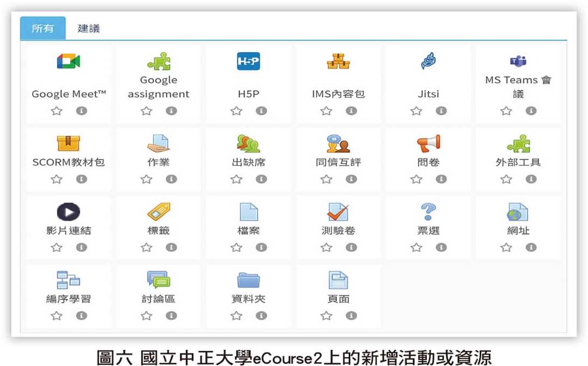Select the 問卷 megaphone icon

point(428,144)
